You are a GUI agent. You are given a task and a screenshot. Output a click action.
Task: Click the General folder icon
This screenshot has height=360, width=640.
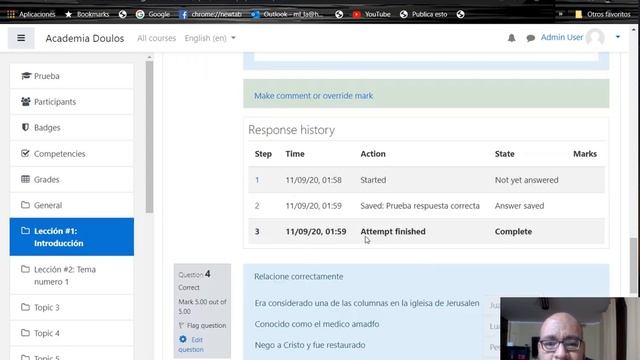25,204
